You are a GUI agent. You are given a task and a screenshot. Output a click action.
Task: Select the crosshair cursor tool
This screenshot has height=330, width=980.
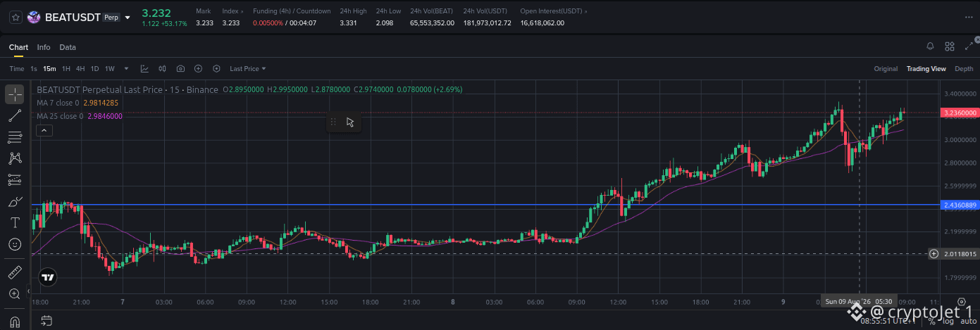click(15, 94)
